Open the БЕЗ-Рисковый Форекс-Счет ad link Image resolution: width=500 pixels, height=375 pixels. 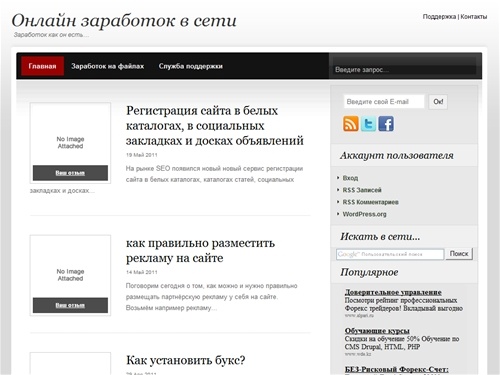[x=396, y=369]
